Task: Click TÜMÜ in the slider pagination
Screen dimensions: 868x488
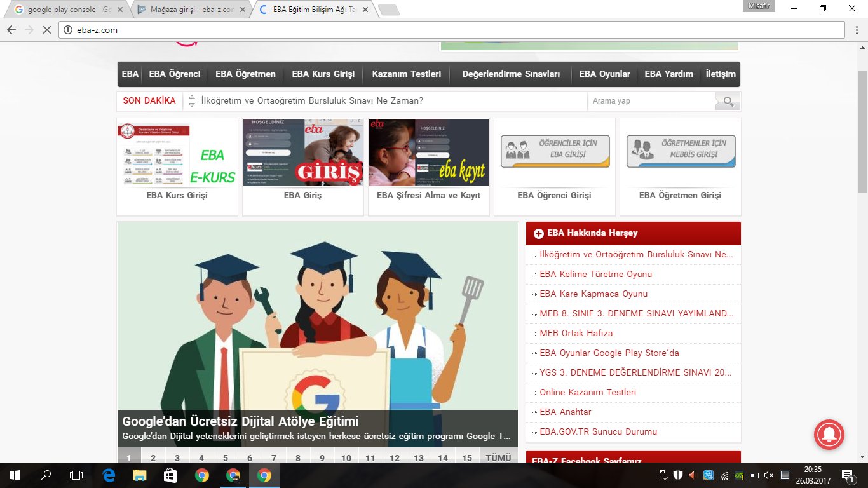Action: pos(499,456)
